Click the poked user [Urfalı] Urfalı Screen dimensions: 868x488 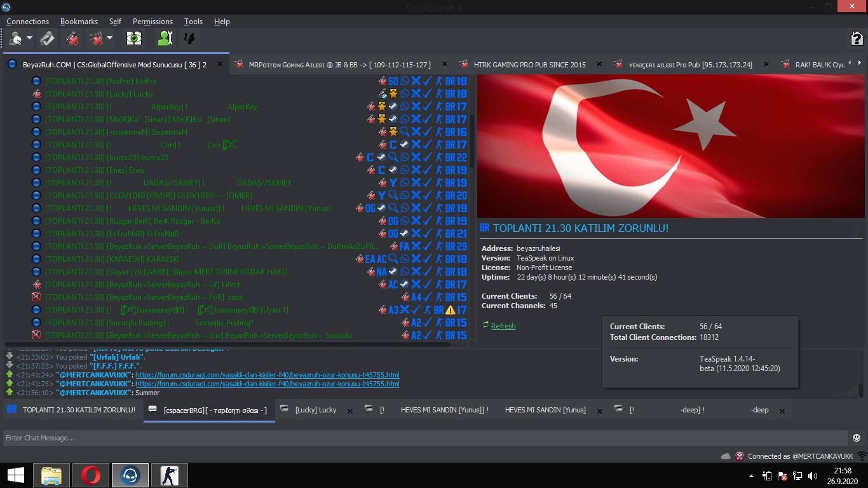(x=118, y=357)
